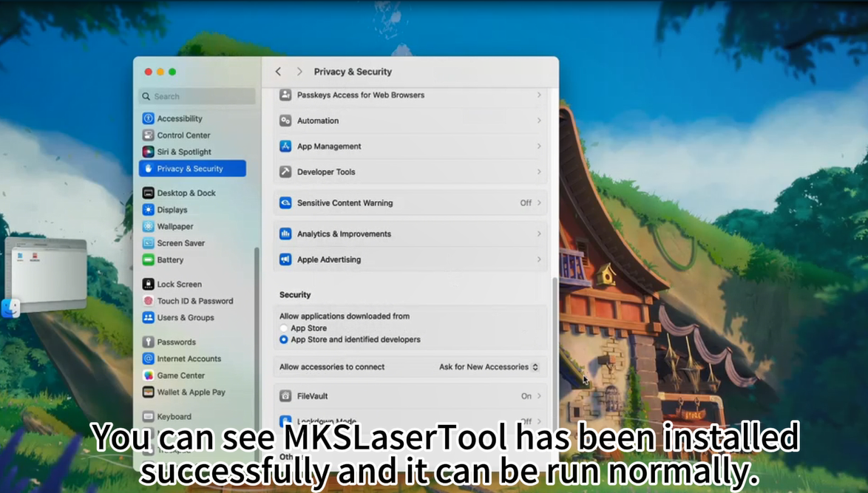
Task: Click the green Battery icon
Action: point(148,259)
